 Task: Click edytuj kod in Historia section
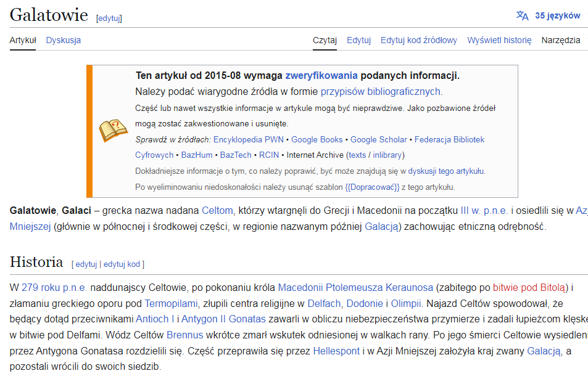(122, 264)
